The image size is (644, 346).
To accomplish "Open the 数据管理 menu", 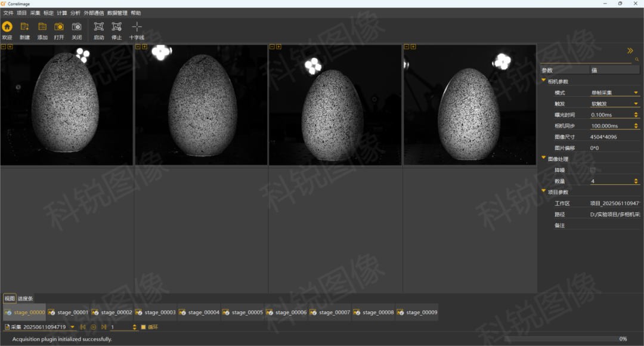I will pos(117,13).
